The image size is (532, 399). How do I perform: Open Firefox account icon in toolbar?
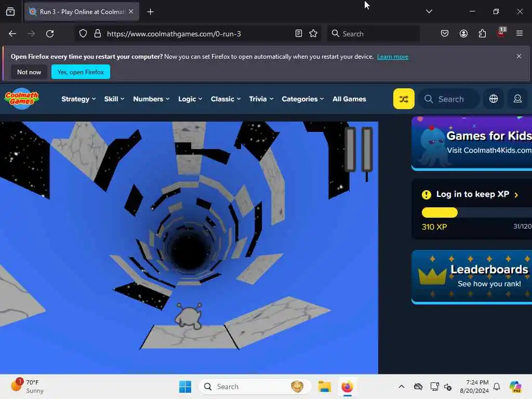tap(463, 34)
